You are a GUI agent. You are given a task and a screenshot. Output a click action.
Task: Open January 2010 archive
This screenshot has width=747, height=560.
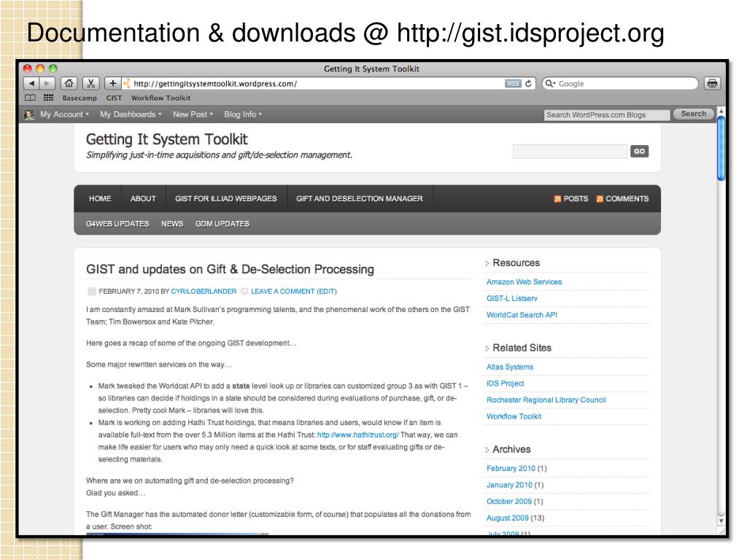pos(509,485)
